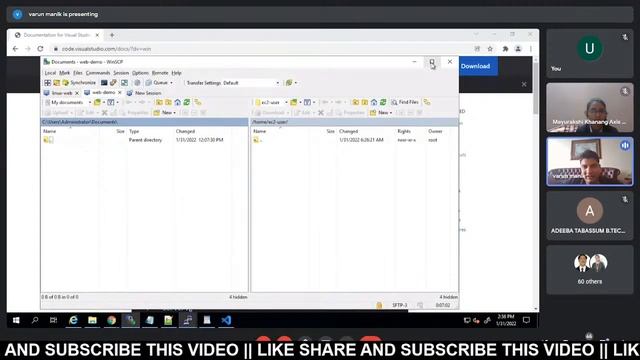Viewport: 640px width, 360px height.
Task: Go to local parent directory icon
Action: 159,102
